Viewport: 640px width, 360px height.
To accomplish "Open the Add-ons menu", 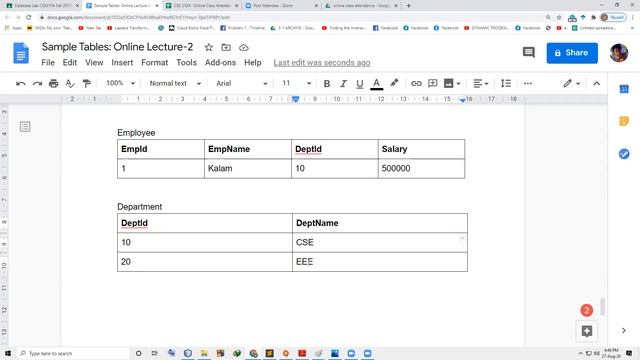I will click(x=220, y=62).
